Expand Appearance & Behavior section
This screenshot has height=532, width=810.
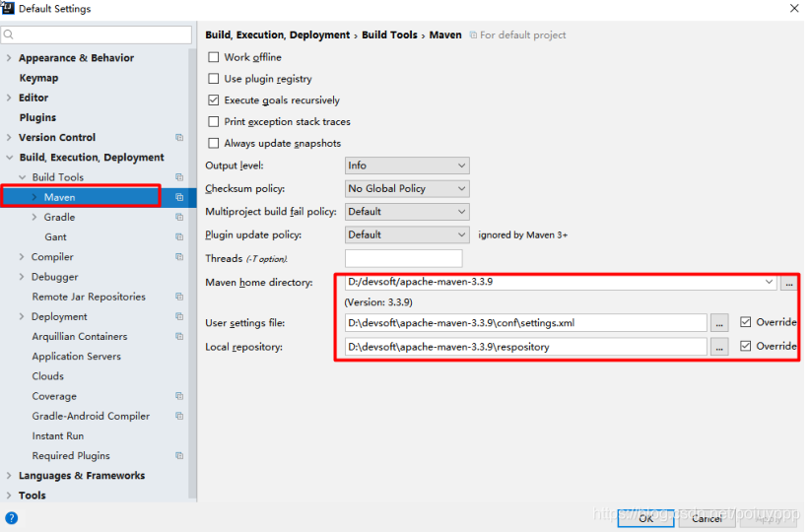9,58
